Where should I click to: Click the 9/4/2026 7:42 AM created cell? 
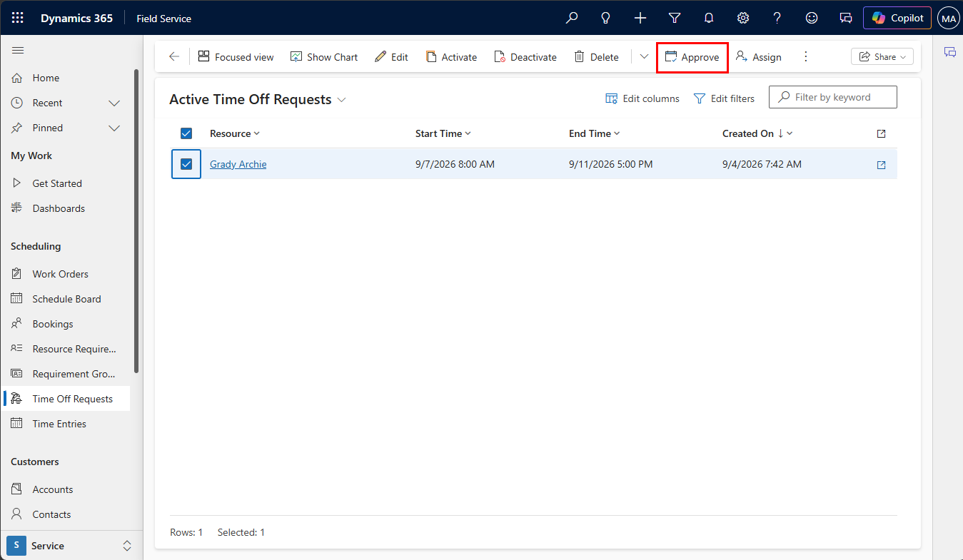pyautogui.click(x=762, y=164)
